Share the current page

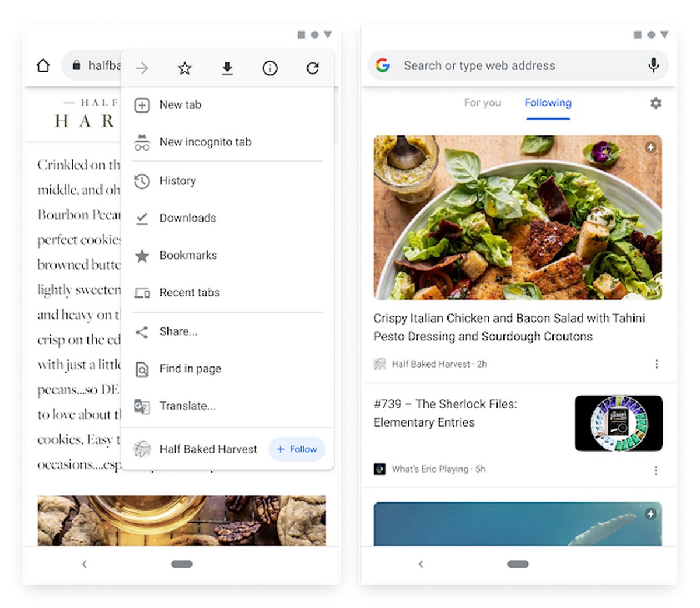(x=178, y=331)
